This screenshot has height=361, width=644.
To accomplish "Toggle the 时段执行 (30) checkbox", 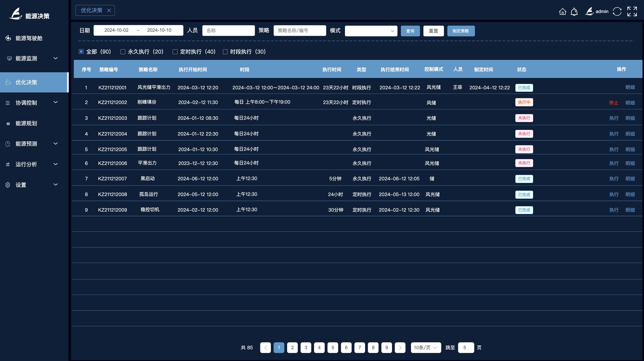I will tap(225, 52).
